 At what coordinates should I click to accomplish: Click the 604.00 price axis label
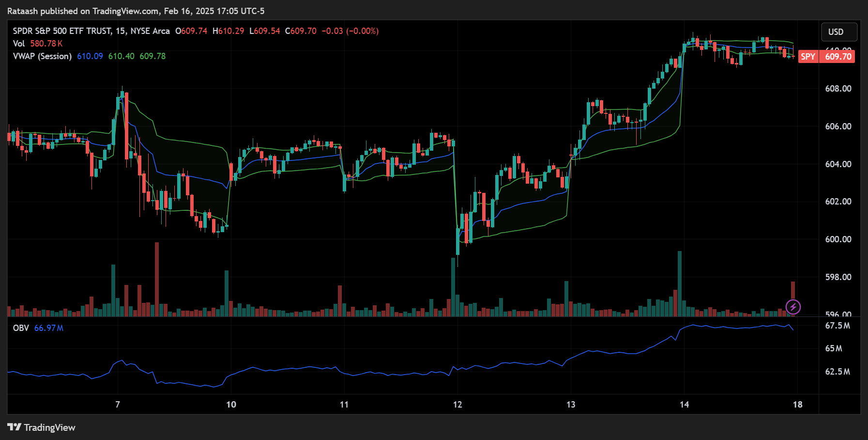tap(838, 164)
